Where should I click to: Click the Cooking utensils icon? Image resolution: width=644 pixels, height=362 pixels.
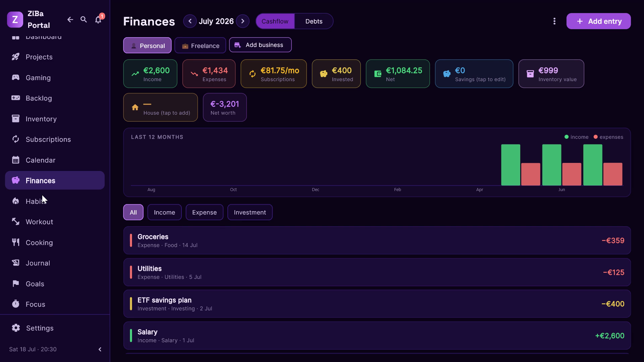click(x=16, y=242)
